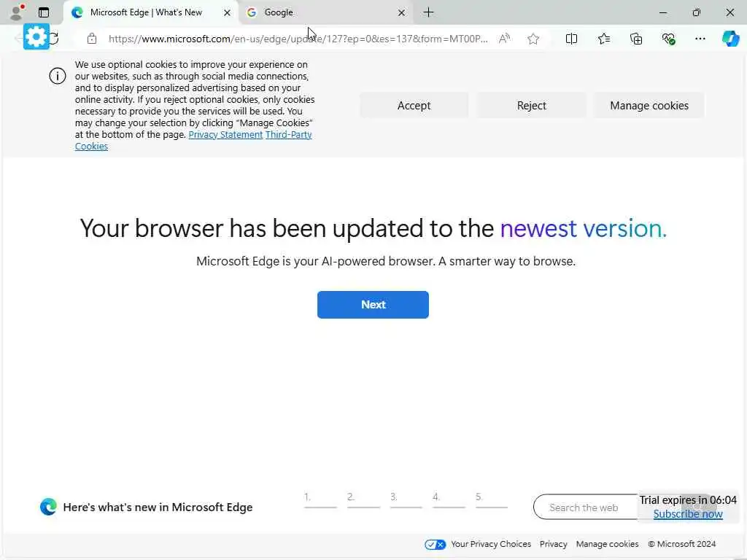The width and height of the screenshot is (747, 560).
Task: Click 'Trial expires in' timer text
Action: pyautogui.click(x=688, y=500)
